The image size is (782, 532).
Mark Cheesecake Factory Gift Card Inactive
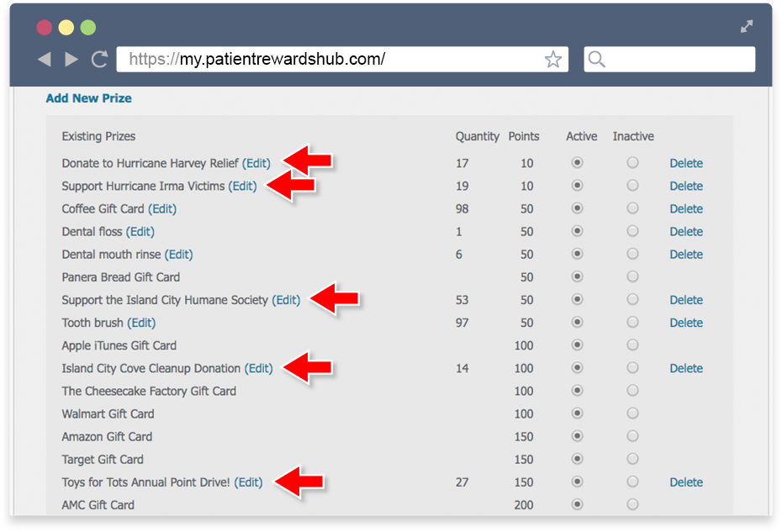click(632, 391)
